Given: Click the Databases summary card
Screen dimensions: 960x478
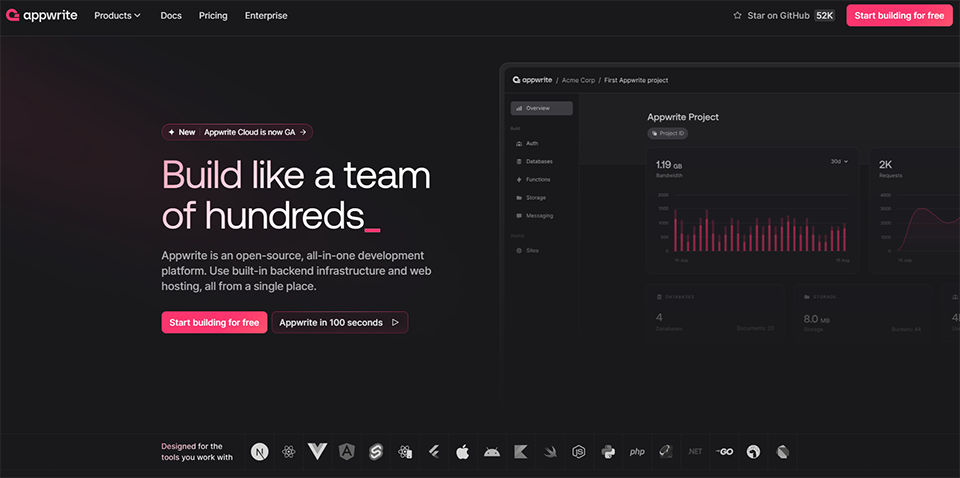Looking at the screenshot, I should pyautogui.click(x=715, y=312).
